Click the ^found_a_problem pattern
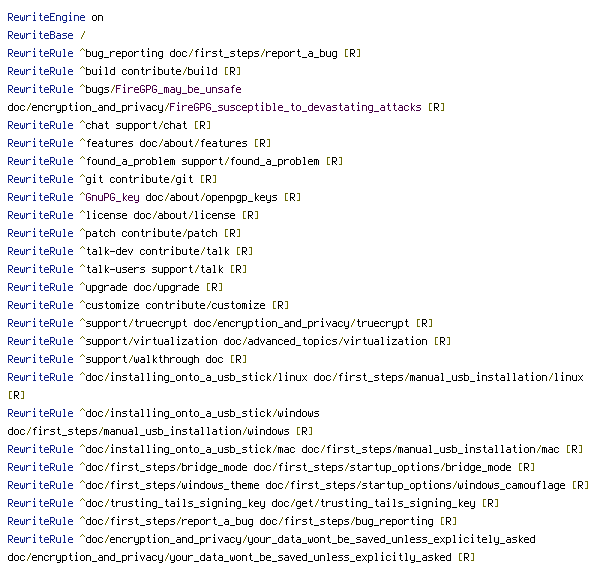Image resolution: width=600 pixels, height=574 pixels. coord(127,161)
